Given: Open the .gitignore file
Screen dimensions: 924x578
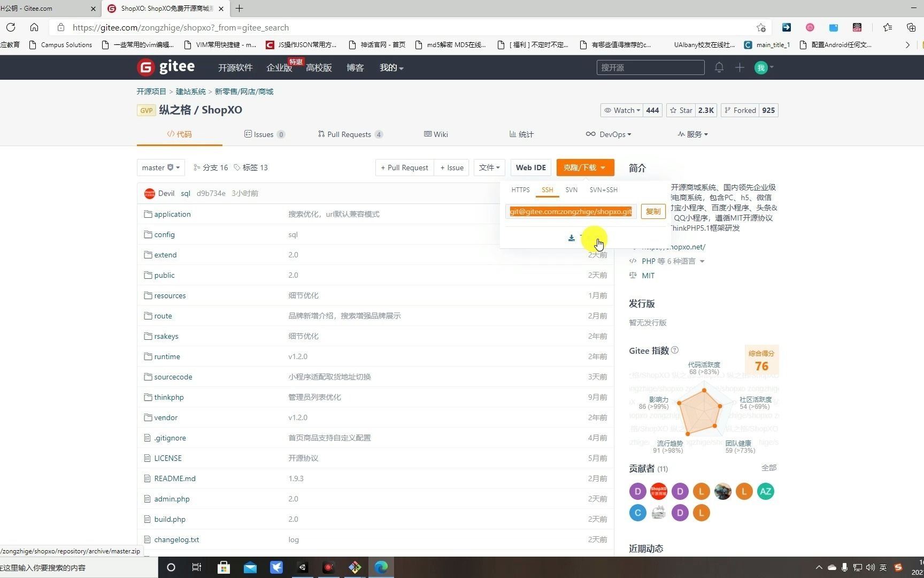Looking at the screenshot, I should tap(170, 438).
